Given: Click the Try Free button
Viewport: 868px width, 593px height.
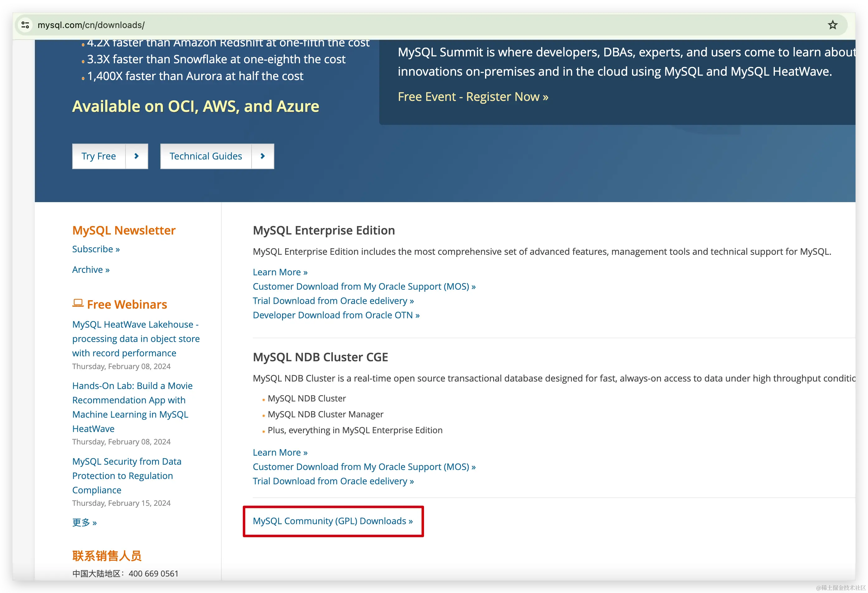Looking at the screenshot, I should point(99,156).
